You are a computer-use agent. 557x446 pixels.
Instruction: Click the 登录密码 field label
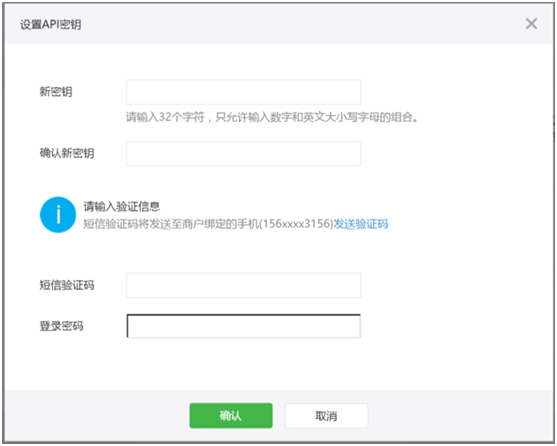[x=61, y=326]
